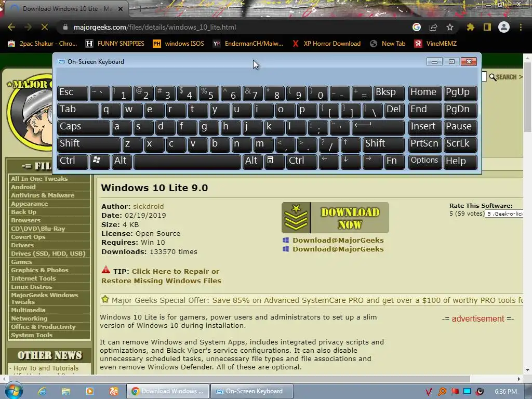Click the taskbar clock showing 6:36 PM
532x399 pixels.
[x=506, y=392]
